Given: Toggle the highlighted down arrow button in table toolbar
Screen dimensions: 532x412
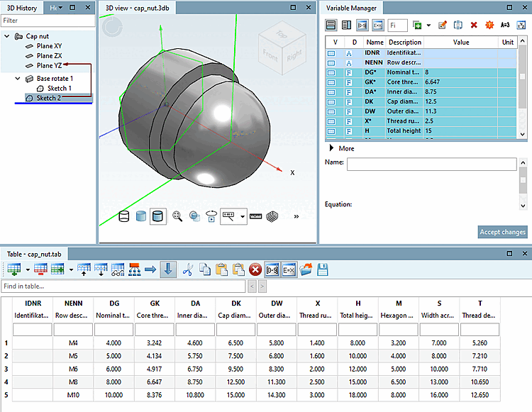Looking at the screenshot, I should pyautogui.click(x=169, y=269).
